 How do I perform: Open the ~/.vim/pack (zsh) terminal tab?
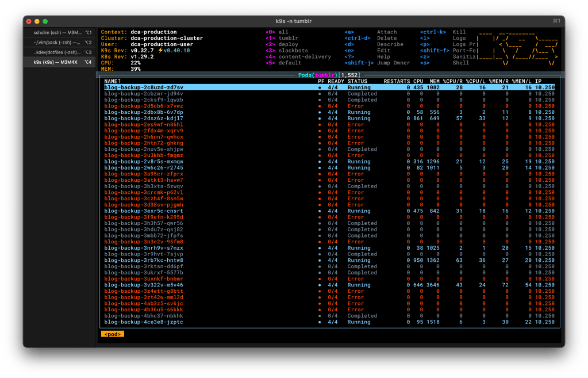pyautogui.click(x=59, y=42)
